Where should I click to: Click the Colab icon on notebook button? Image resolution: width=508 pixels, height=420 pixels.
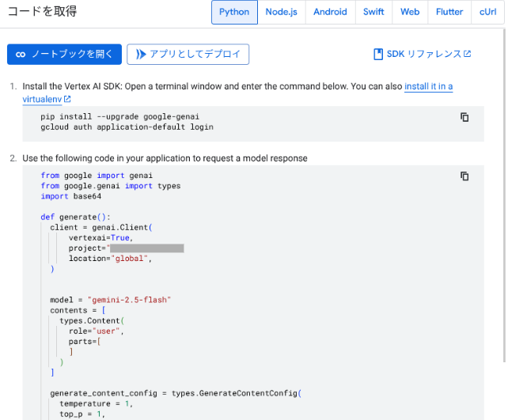pos(21,55)
